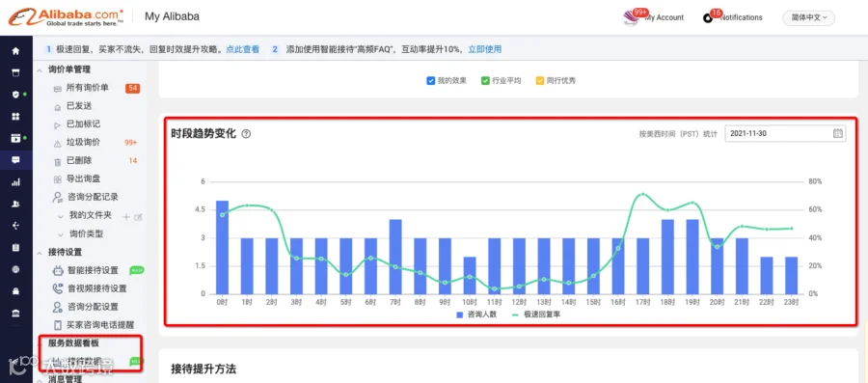Image resolution: width=868 pixels, height=383 pixels.
Task: Select 智能接待设置 menu item
Action: coord(93,270)
